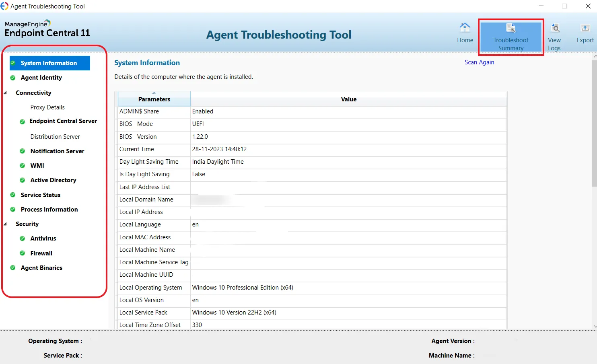Open Firewall entry
597x364 pixels.
41,253
